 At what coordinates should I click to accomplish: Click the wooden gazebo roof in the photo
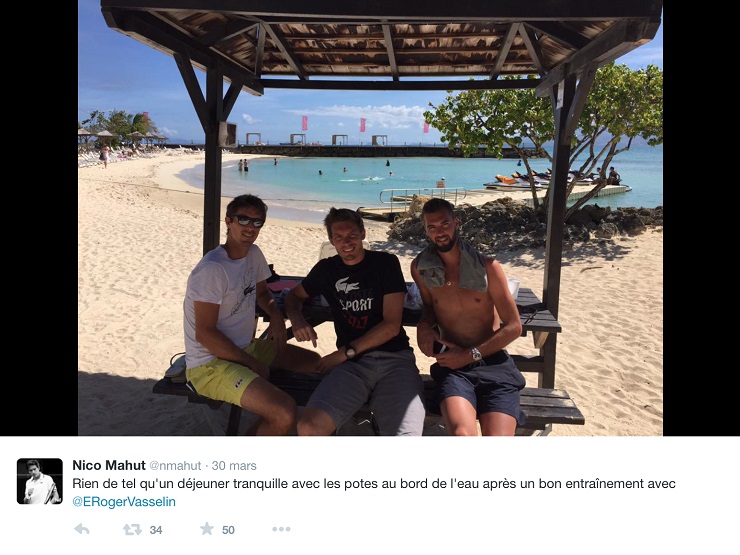pos(380,40)
